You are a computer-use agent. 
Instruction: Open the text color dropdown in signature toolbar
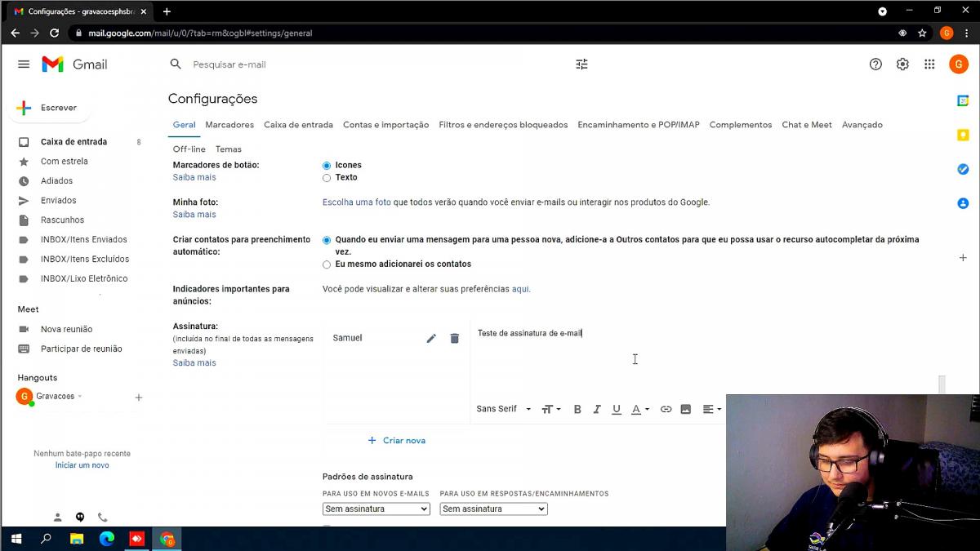pos(640,409)
